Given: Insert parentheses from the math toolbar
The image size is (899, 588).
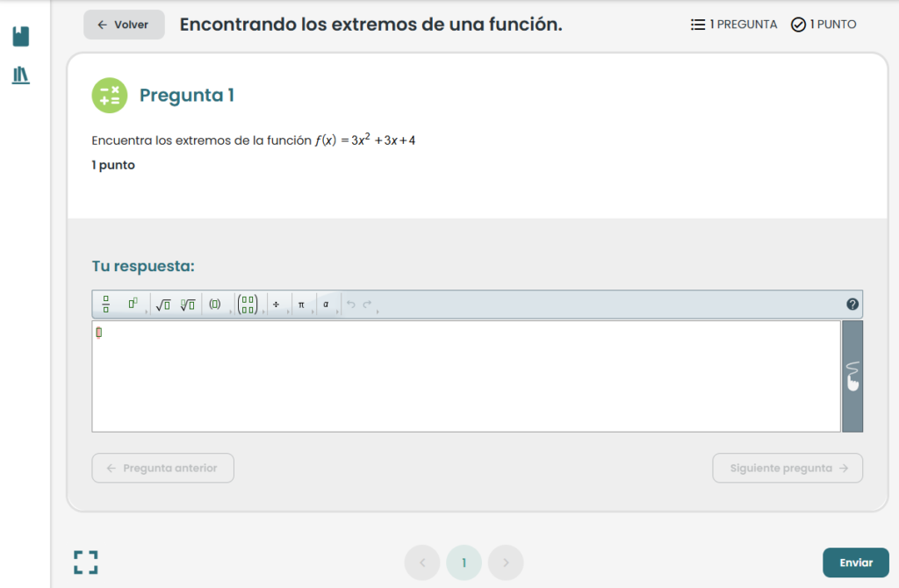Looking at the screenshot, I should [x=214, y=305].
